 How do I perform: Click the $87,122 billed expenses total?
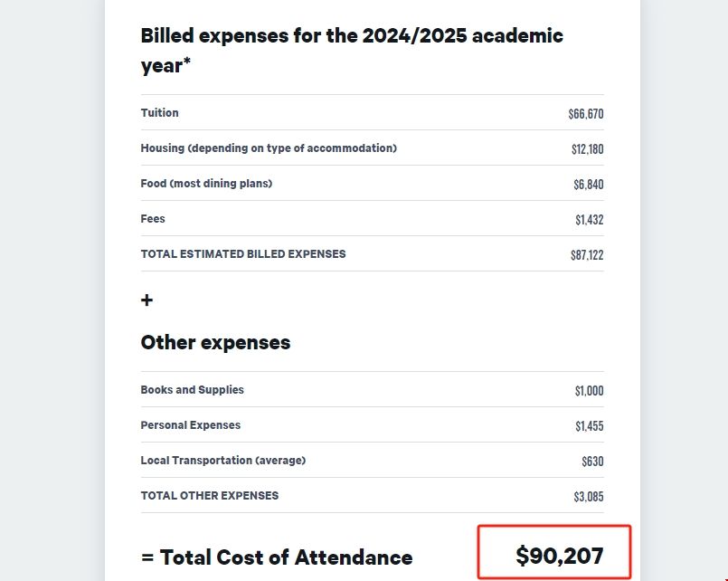(x=586, y=255)
